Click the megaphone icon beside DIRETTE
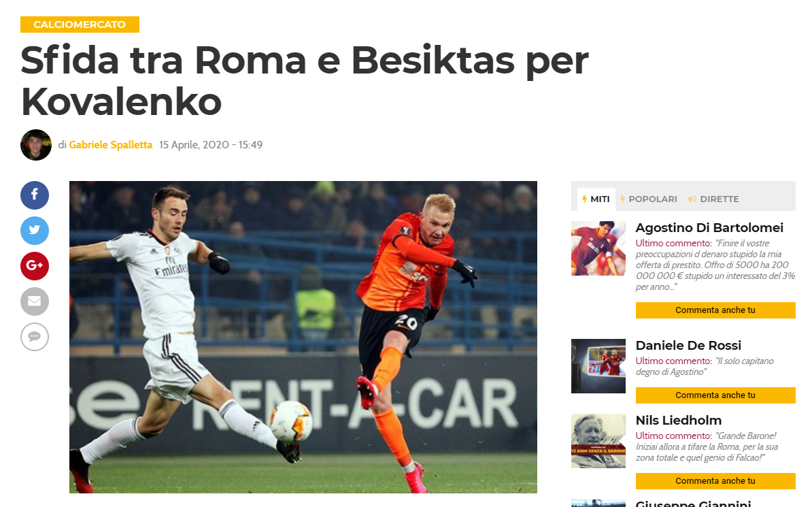 pyautogui.click(x=692, y=199)
